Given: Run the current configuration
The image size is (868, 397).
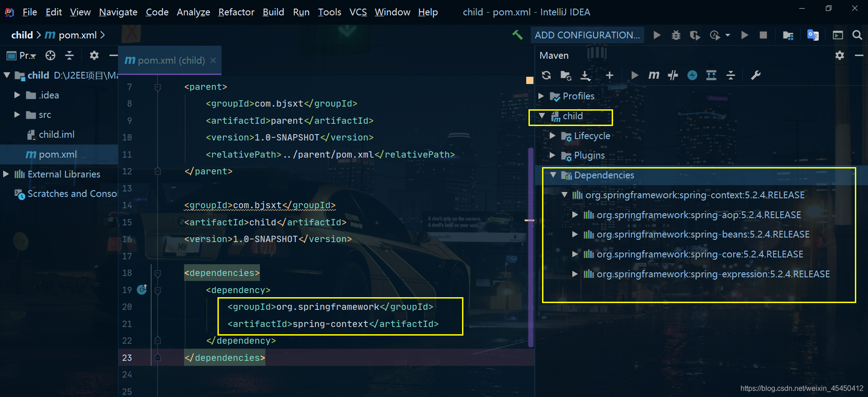Looking at the screenshot, I should [657, 35].
